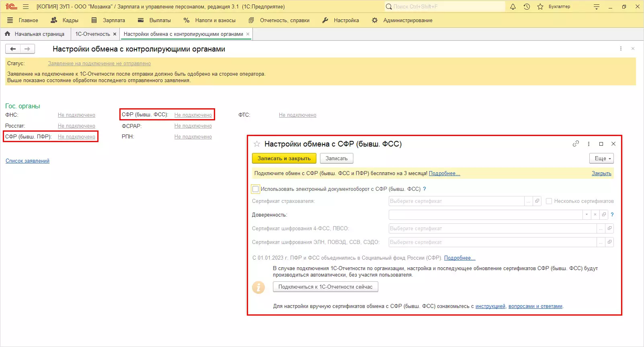Open the Отчетность, справки menu
Screen dimensions: 644x347
click(x=279, y=20)
